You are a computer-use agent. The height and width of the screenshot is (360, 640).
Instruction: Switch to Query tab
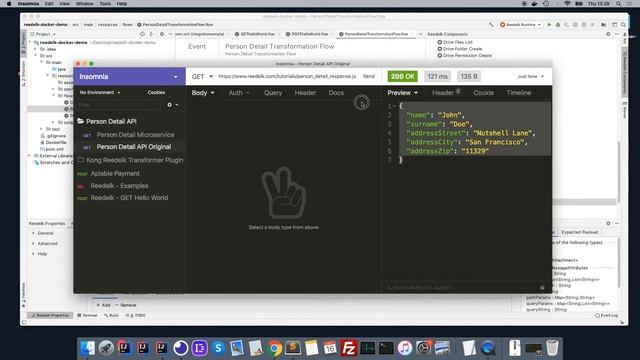(x=273, y=93)
